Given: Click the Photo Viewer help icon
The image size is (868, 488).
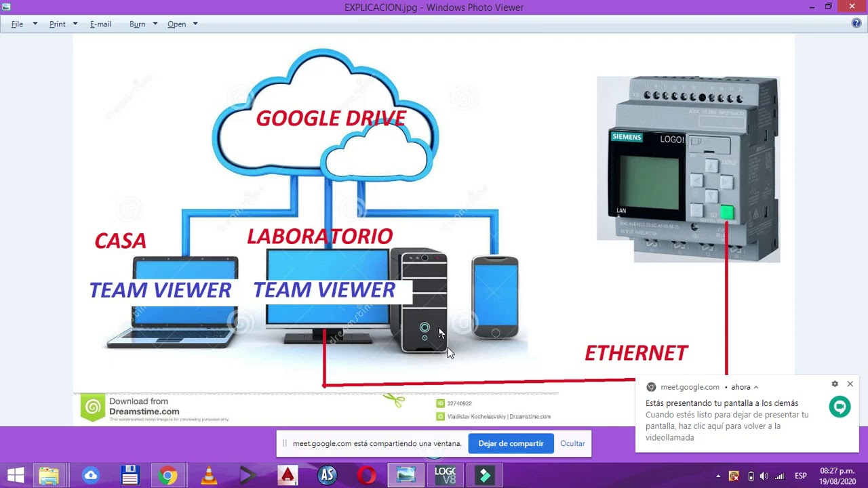Looking at the screenshot, I should pos(856,23).
